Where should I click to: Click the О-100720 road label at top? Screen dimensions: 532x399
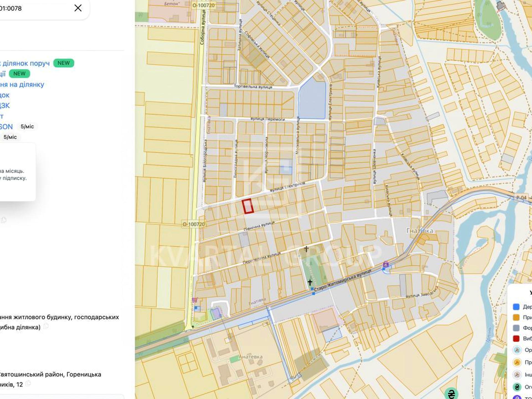[203, 5]
